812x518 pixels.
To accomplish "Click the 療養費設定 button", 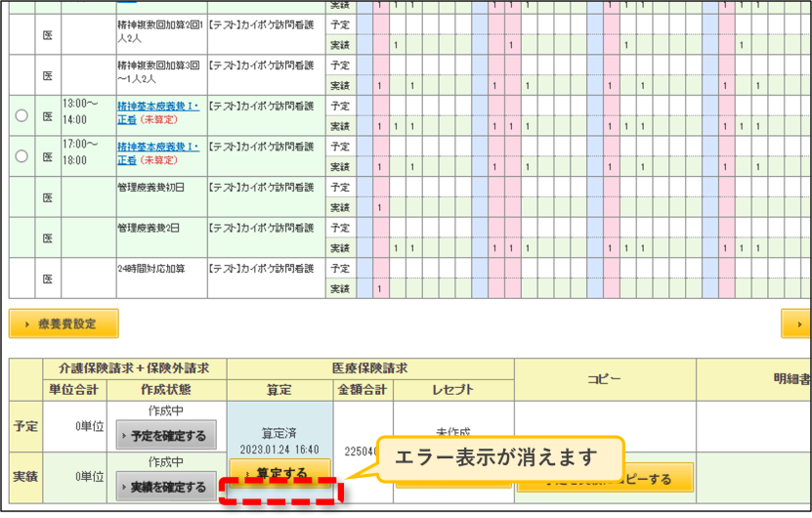I will click(64, 324).
